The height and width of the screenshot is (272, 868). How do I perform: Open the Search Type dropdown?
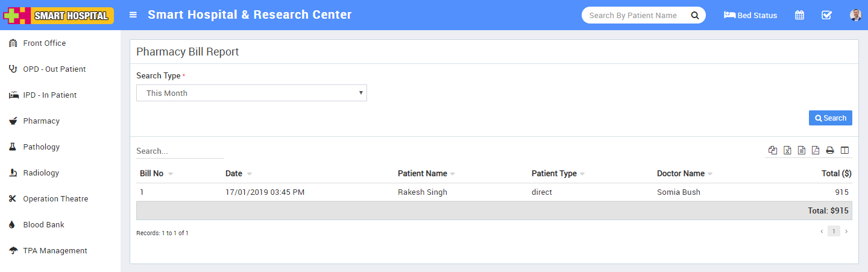coord(251,93)
